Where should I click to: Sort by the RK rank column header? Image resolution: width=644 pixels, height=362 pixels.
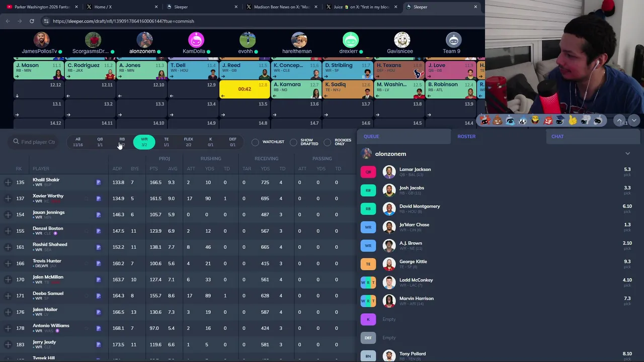[x=19, y=169]
